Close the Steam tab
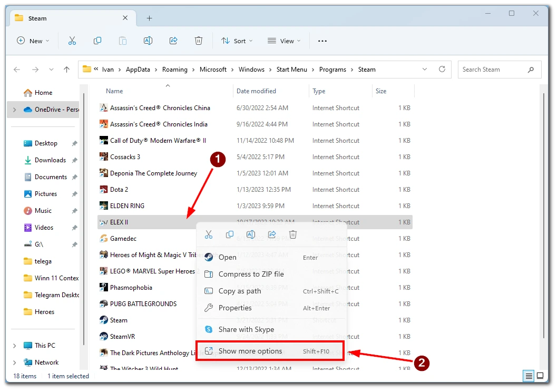 click(x=125, y=18)
